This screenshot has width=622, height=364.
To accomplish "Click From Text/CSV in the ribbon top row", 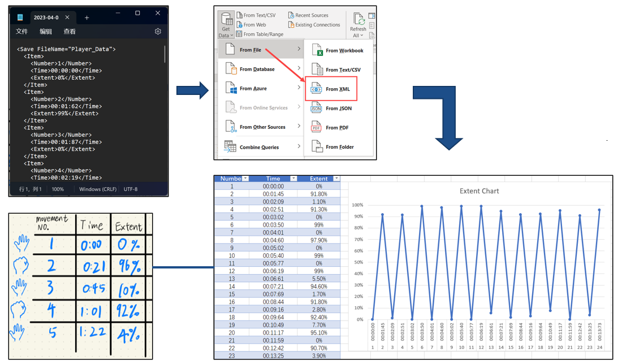I will pos(256,15).
